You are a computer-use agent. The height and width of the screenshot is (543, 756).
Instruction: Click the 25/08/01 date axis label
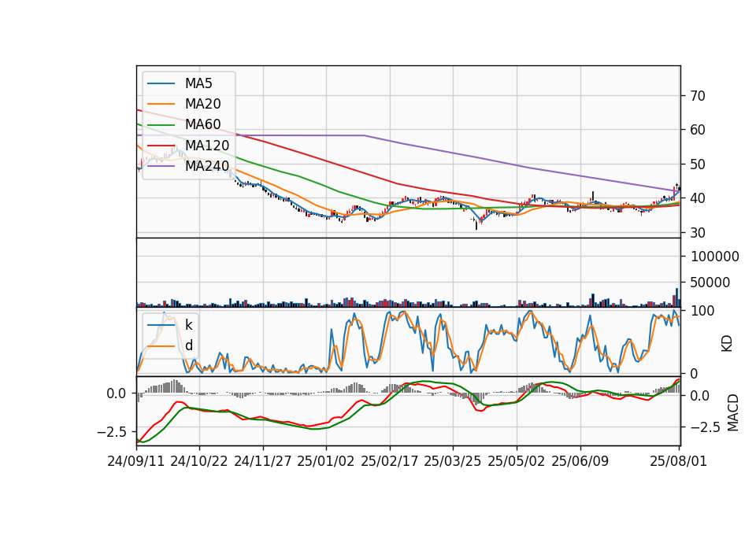pyautogui.click(x=678, y=461)
